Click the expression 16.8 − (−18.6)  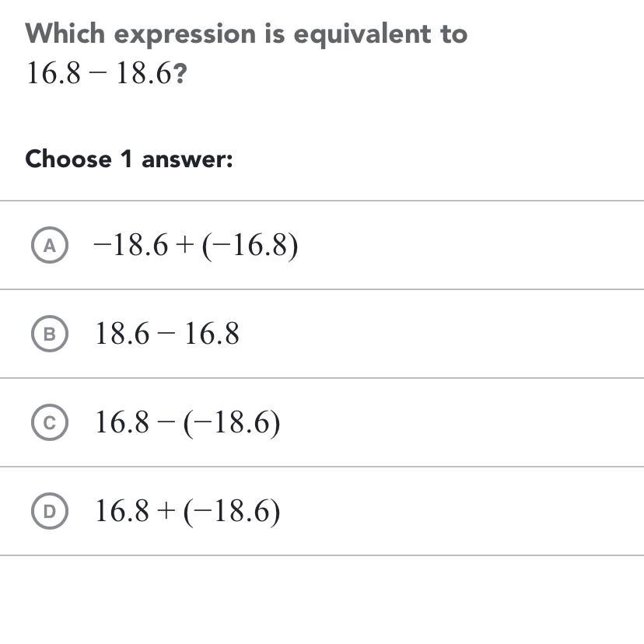pos(187,423)
